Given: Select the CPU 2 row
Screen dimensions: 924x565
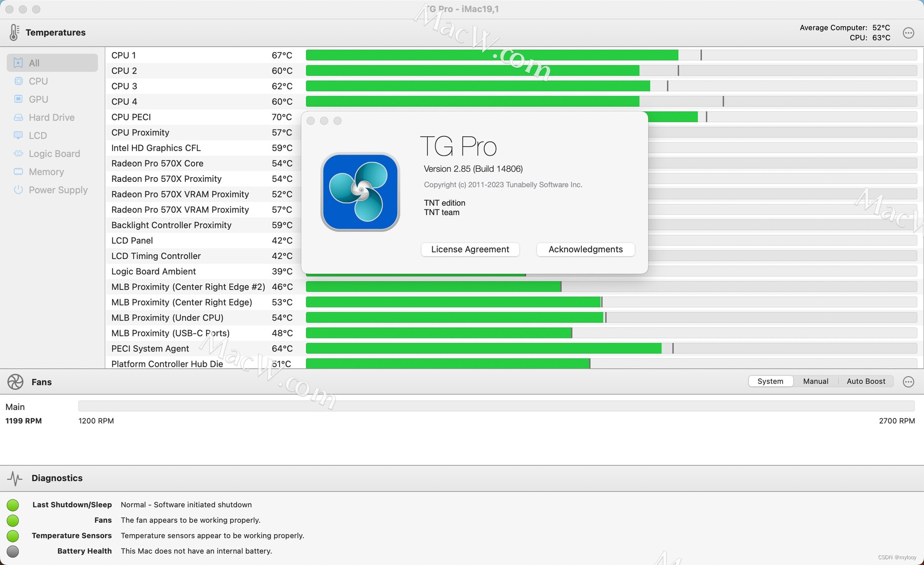Looking at the screenshot, I should 514,71.
